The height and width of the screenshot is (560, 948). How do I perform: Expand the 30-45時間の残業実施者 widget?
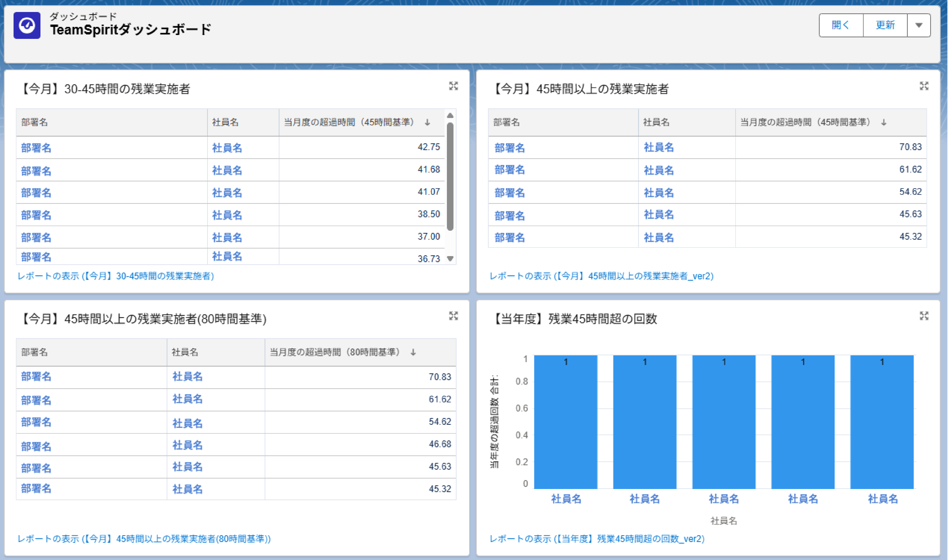point(453,86)
